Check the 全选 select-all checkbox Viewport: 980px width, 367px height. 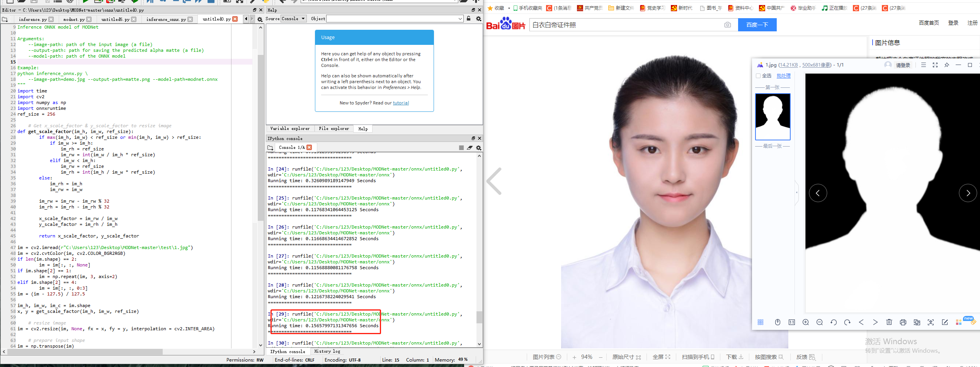758,76
